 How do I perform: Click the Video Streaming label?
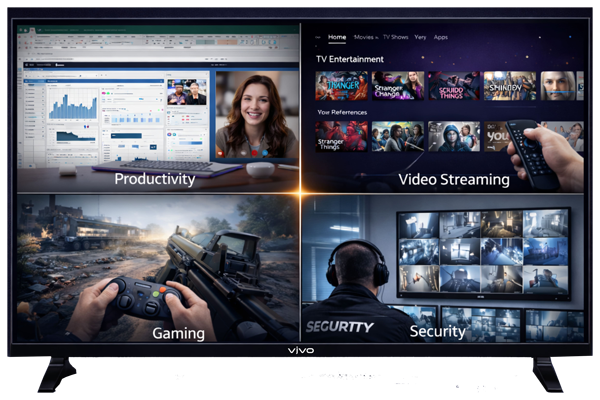[x=454, y=180]
